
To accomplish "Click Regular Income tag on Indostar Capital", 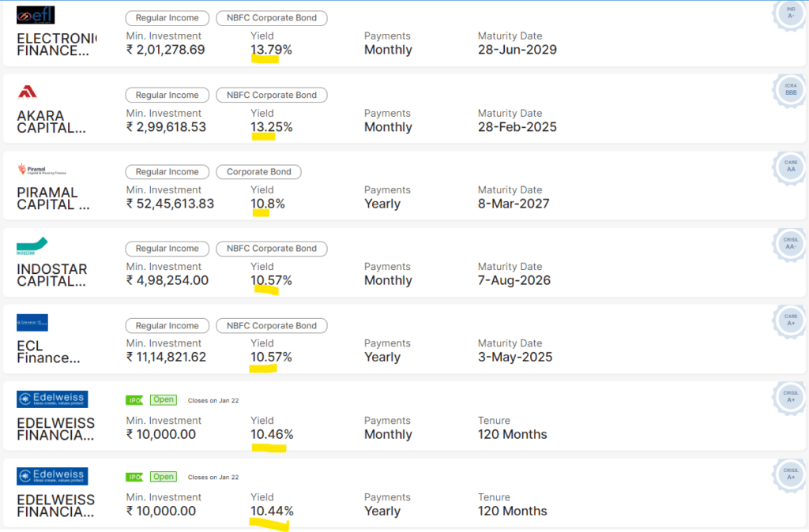I will (x=167, y=249).
